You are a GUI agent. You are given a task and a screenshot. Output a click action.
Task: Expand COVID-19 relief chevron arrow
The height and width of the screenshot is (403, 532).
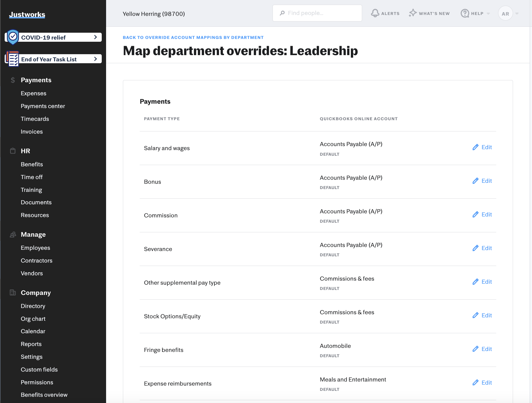[96, 37]
